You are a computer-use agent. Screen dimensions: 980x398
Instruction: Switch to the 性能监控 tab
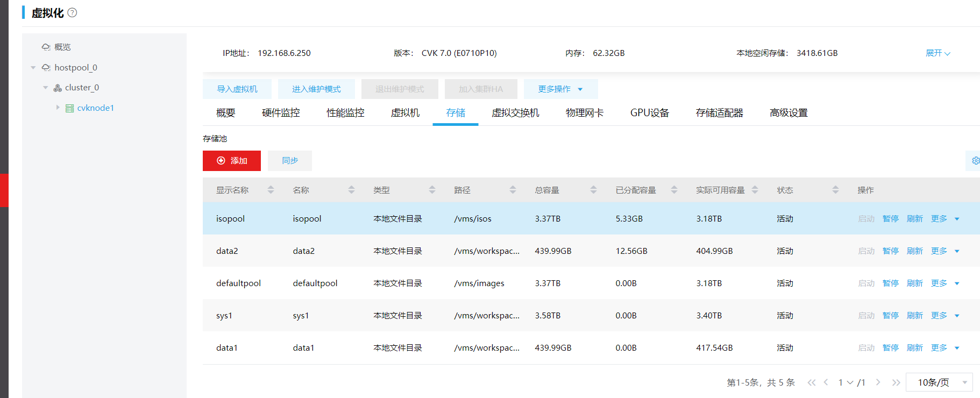pyautogui.click(x=345, y=113)
